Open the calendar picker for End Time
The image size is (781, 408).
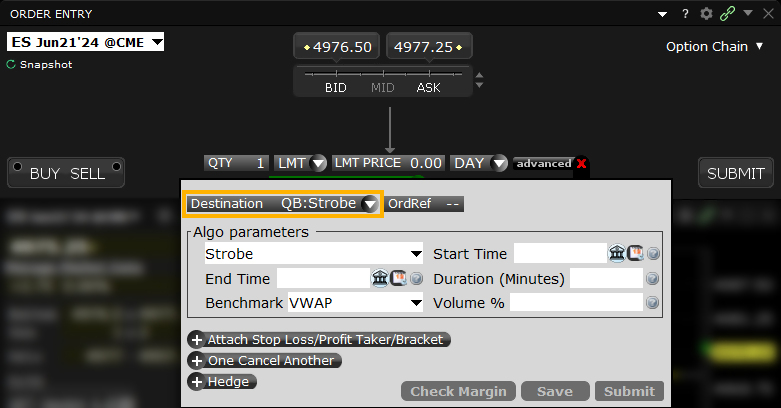(x=397, y=278)
